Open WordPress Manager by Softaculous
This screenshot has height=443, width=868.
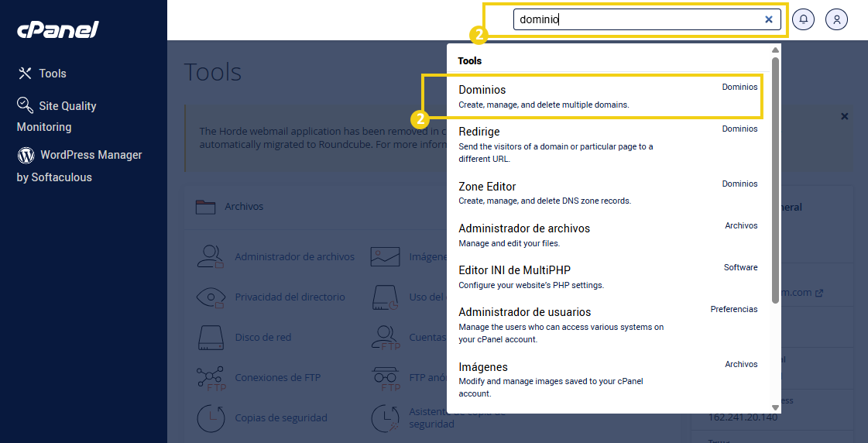[79, 166]
